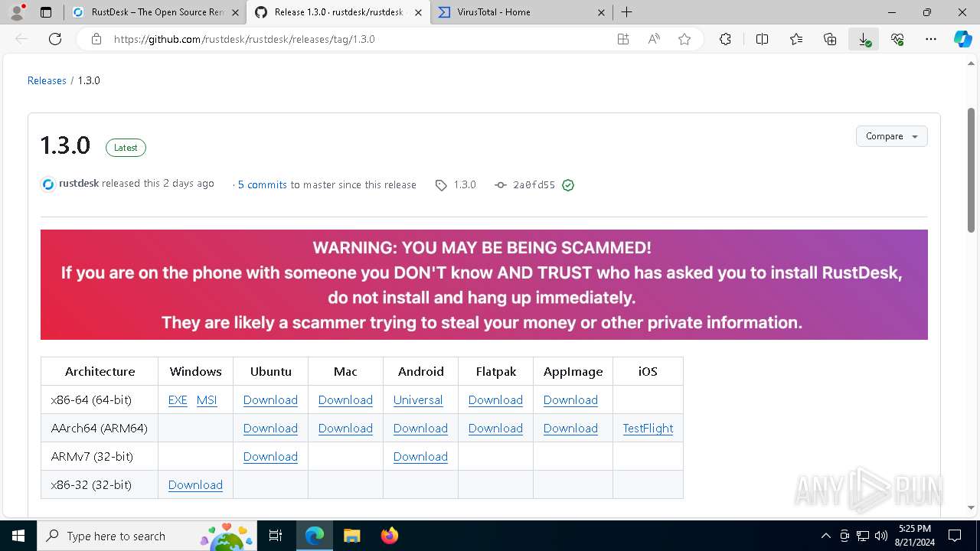Download Ubuntu AArch64 package

270,429
